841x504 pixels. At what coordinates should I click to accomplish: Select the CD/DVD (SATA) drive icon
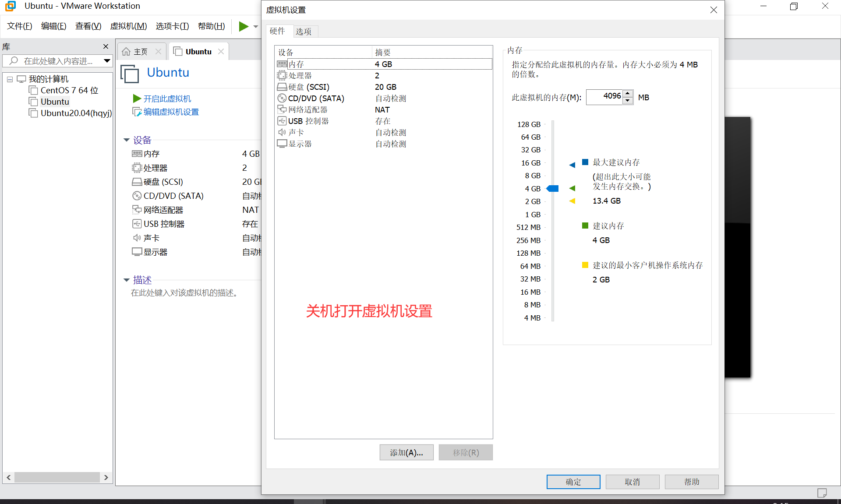[x=282, y=98]
